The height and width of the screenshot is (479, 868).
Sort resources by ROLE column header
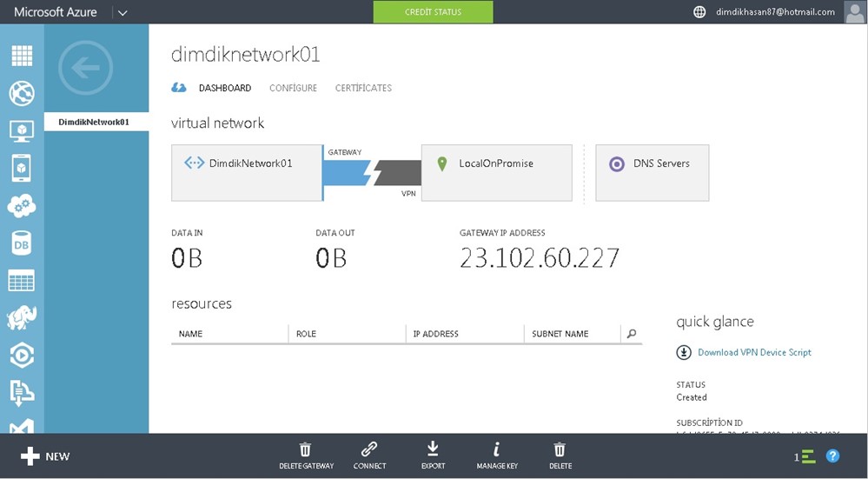point(306,333)
